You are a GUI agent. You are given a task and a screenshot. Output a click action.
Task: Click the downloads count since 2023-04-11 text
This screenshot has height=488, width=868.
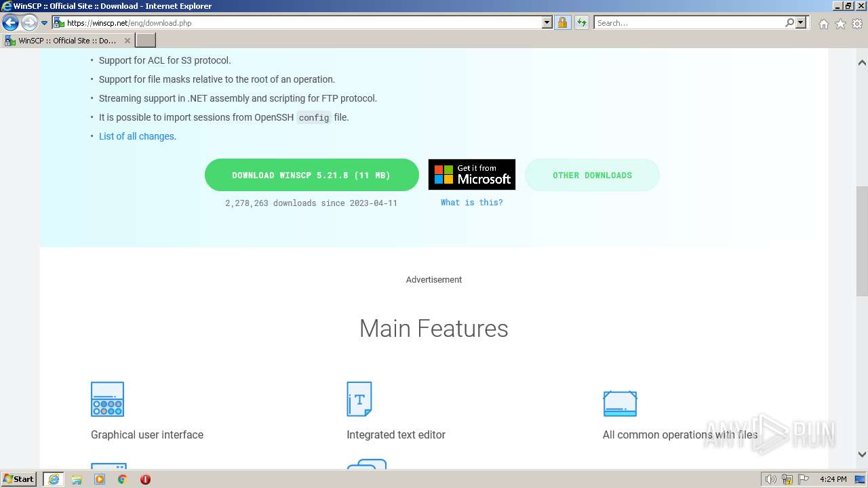tap(311, 203)
